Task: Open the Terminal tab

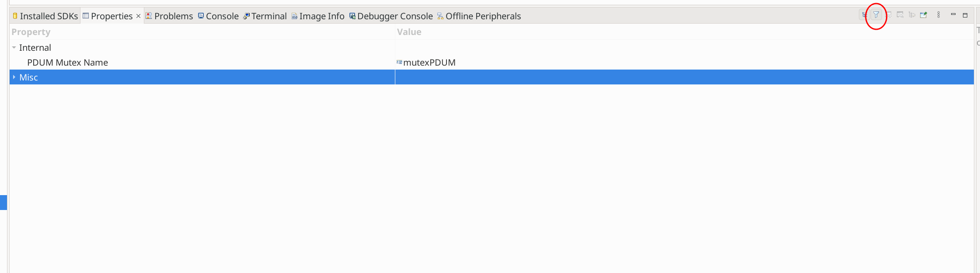Action: 265,16
